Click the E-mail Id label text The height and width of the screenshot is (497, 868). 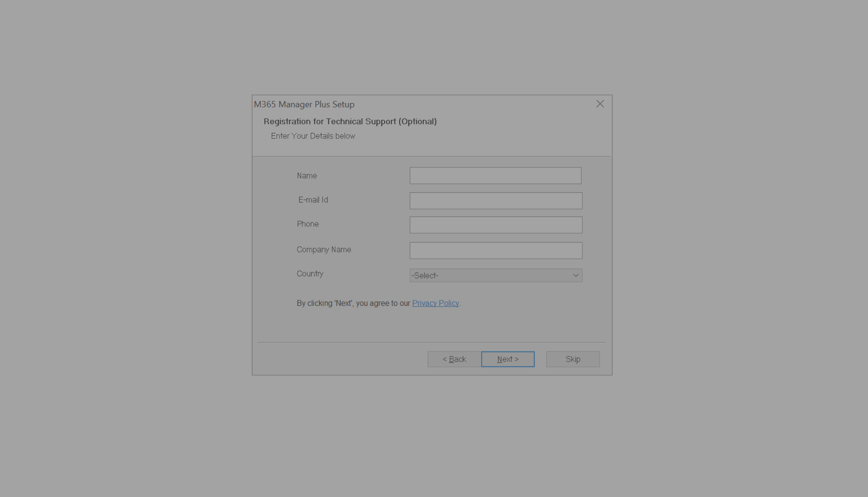tap(313, 200)
